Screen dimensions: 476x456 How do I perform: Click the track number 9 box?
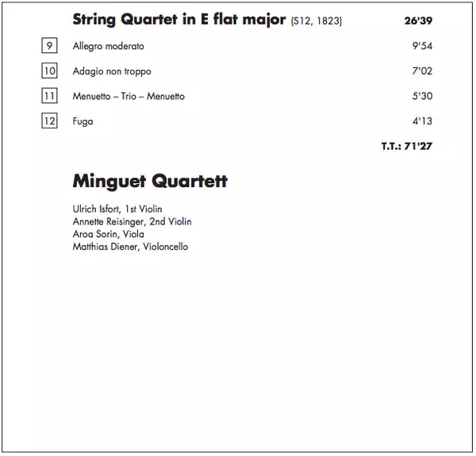(x=49, y=46)
